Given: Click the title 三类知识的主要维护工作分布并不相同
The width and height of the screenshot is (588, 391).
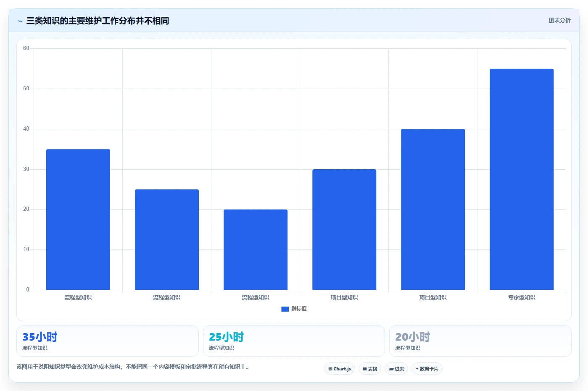Looking at the screenshot, I should click(x=98, y=21).
